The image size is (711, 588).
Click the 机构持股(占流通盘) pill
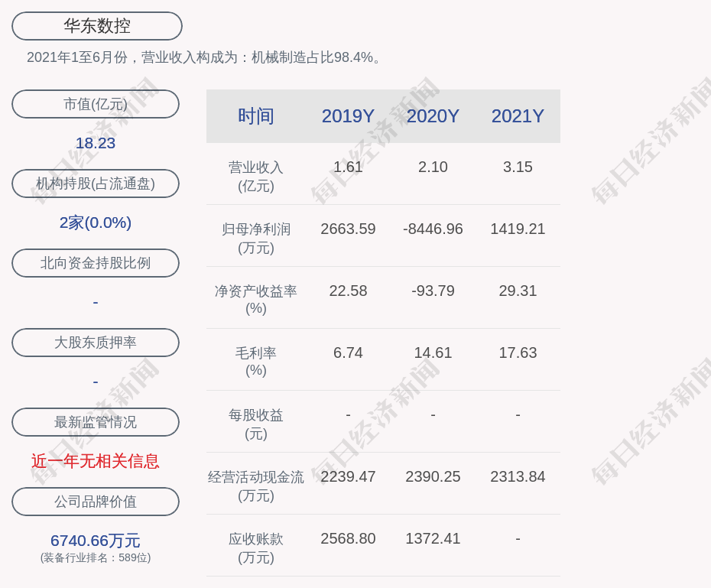click(96, 184)
